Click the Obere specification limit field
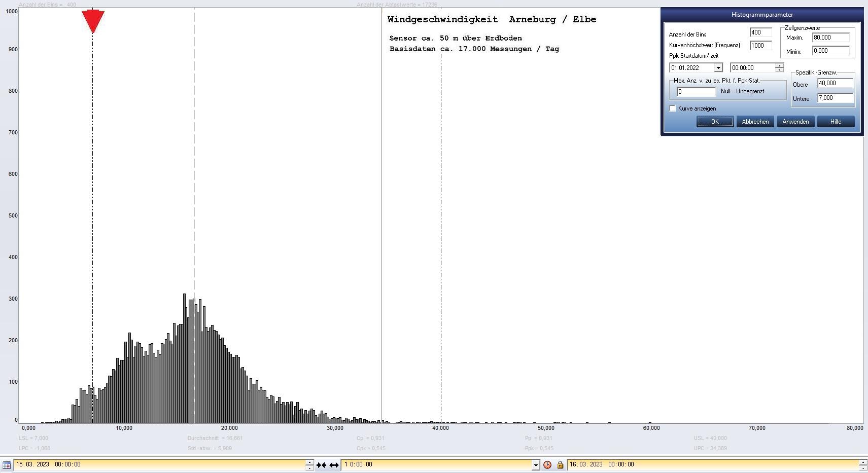Viewport: 868px width, 473px height. coord(836,83)
